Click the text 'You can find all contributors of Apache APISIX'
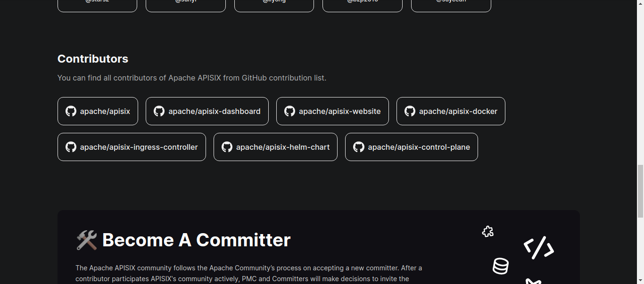Image resolution: width=644 pixels, height=284 pixels. pos(139,78)
